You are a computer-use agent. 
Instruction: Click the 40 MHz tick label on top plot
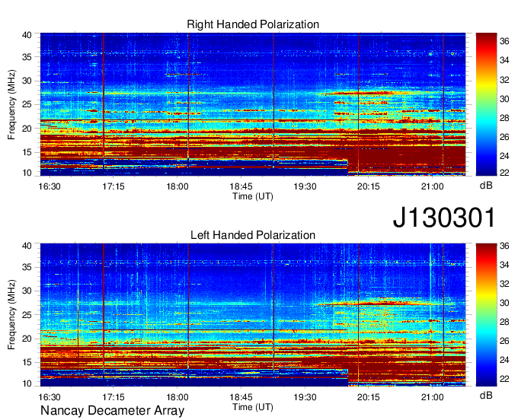27,35
